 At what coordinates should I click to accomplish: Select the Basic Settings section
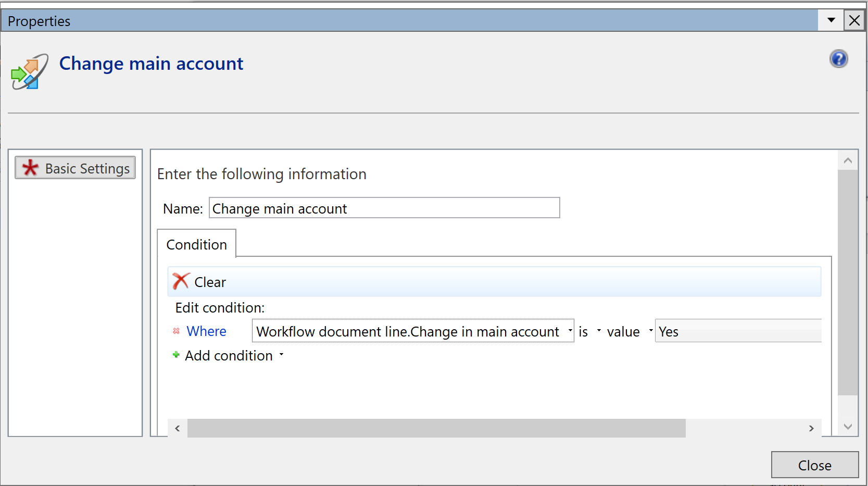pos(75,168)
